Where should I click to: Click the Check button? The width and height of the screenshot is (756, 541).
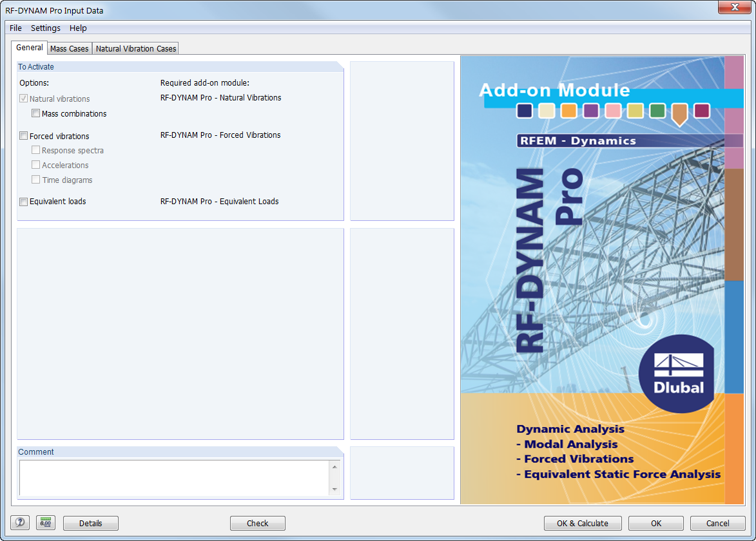(x=257, y=523)
